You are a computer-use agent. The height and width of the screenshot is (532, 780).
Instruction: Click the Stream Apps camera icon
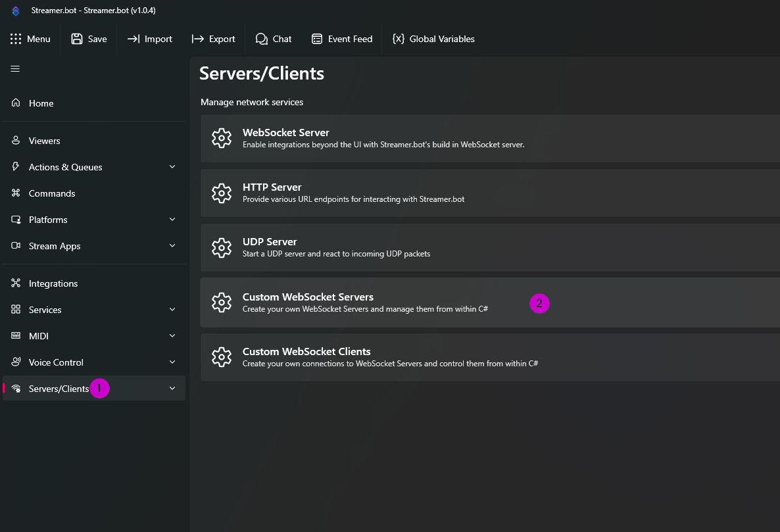point(16,246)
